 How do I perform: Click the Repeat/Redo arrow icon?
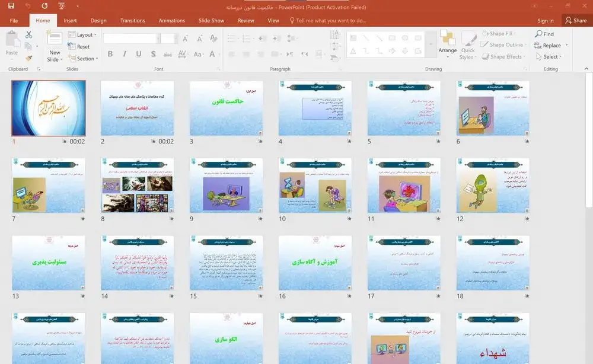(45, 7)
